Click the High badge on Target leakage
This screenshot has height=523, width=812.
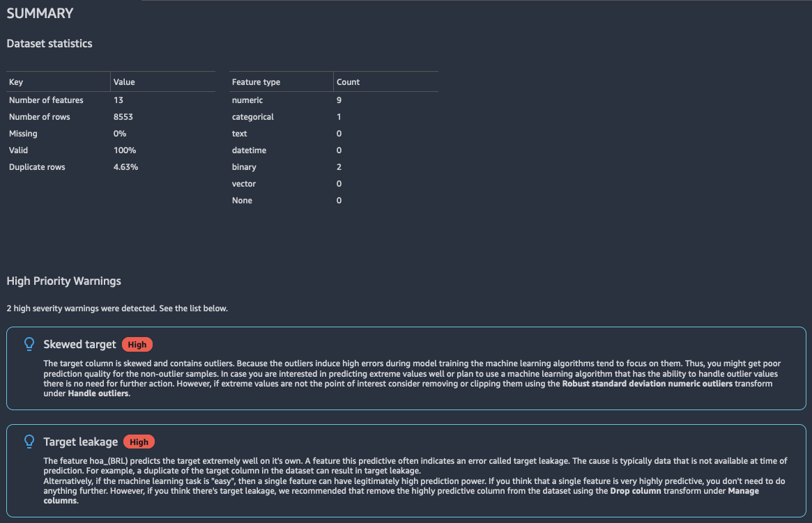click(139, 442)
